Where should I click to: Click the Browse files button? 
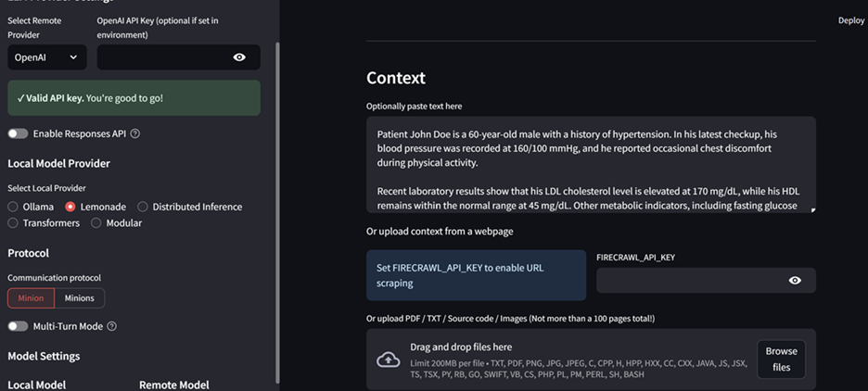[x=781, y=359]
